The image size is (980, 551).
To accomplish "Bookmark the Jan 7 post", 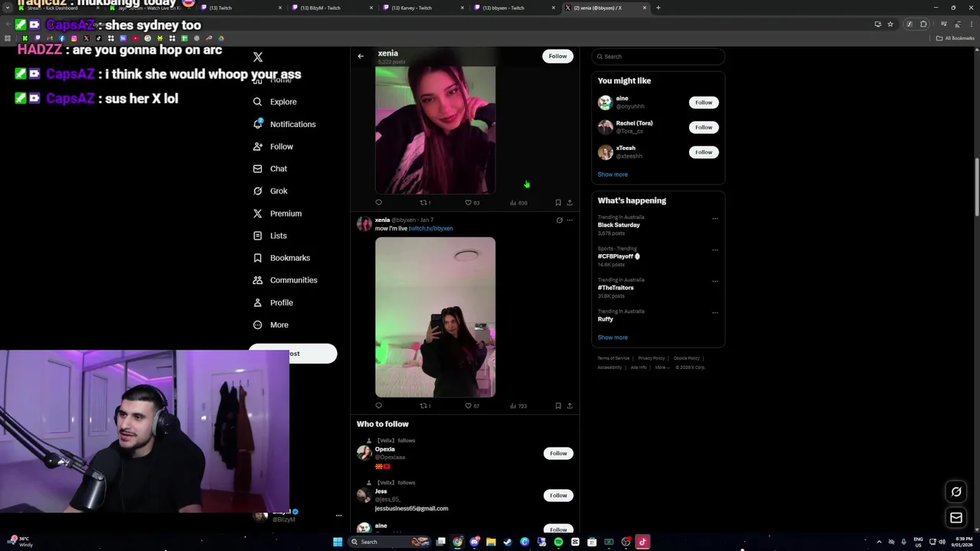I will [x=558, y=406].
